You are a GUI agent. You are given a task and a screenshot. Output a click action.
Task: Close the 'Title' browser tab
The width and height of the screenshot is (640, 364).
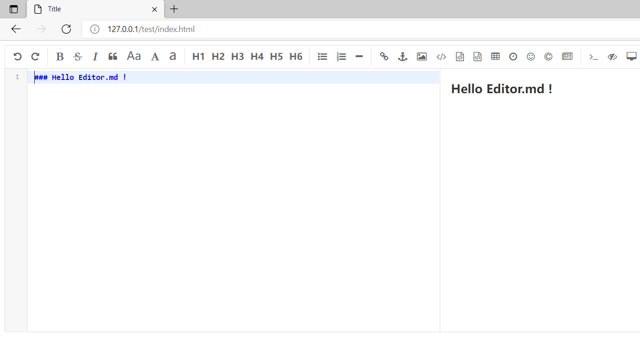click(155, 9)
